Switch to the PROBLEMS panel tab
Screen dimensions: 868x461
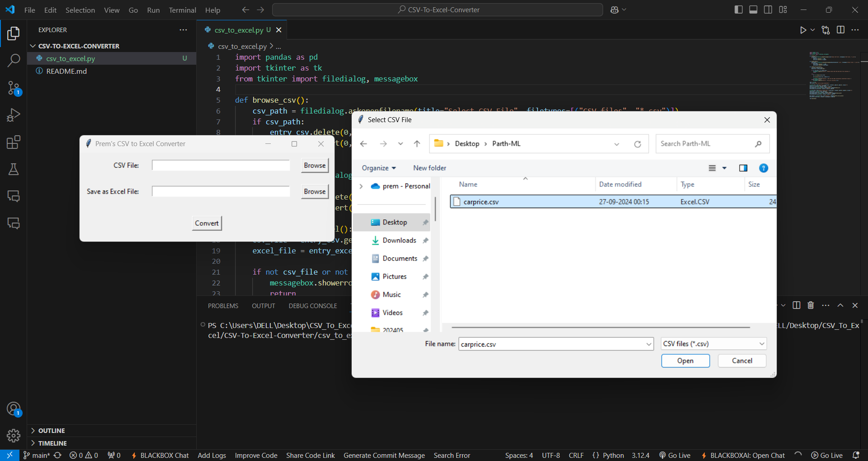223,306
